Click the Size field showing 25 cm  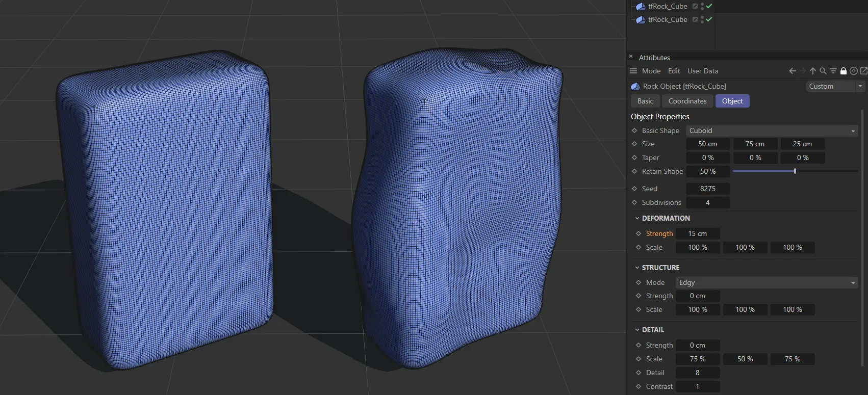[x=803, y=144]
